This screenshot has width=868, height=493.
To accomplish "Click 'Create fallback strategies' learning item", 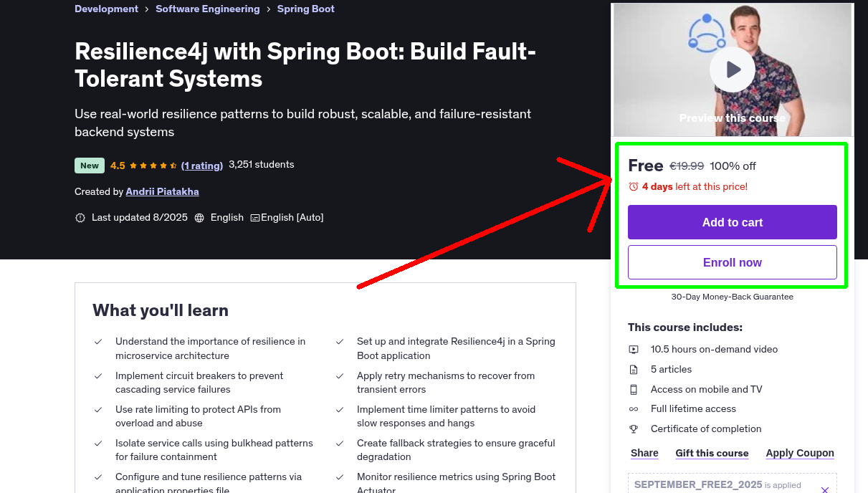I will pyautogui.click(x=456, y=450).
